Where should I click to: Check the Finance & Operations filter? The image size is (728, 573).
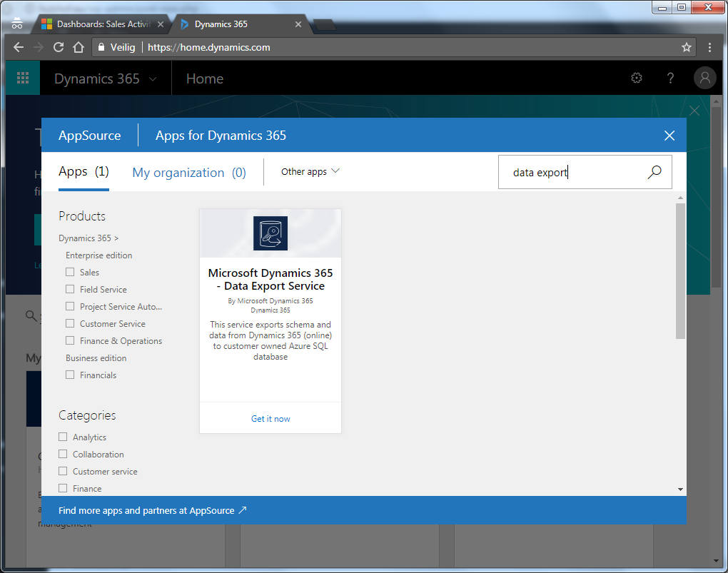click(x=70, y=341)
